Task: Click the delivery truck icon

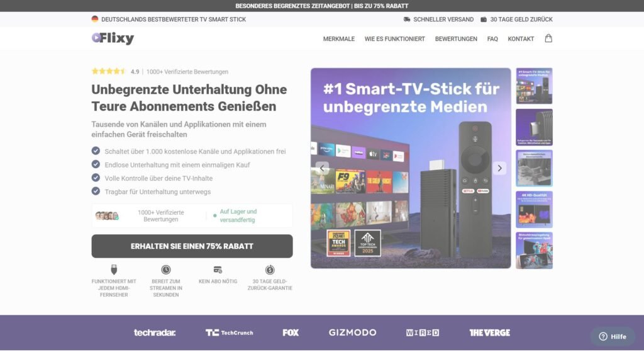Action: click(x=407, y=20)
